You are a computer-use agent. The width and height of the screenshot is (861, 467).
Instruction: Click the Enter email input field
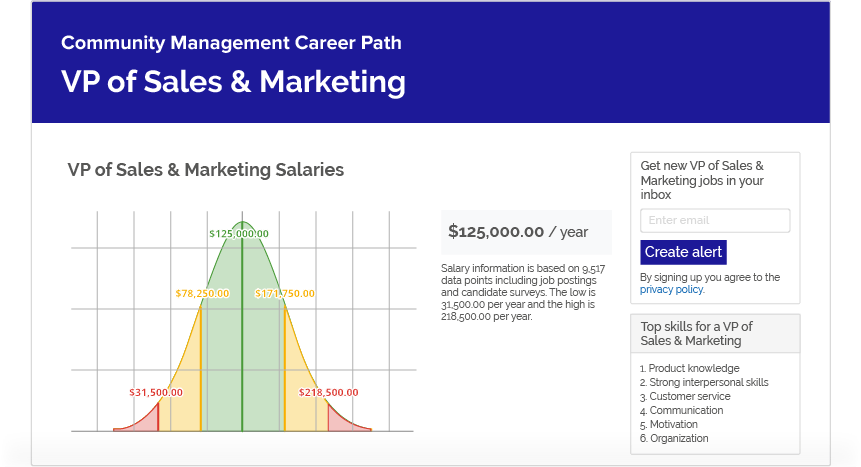click(x=715, y=220)
